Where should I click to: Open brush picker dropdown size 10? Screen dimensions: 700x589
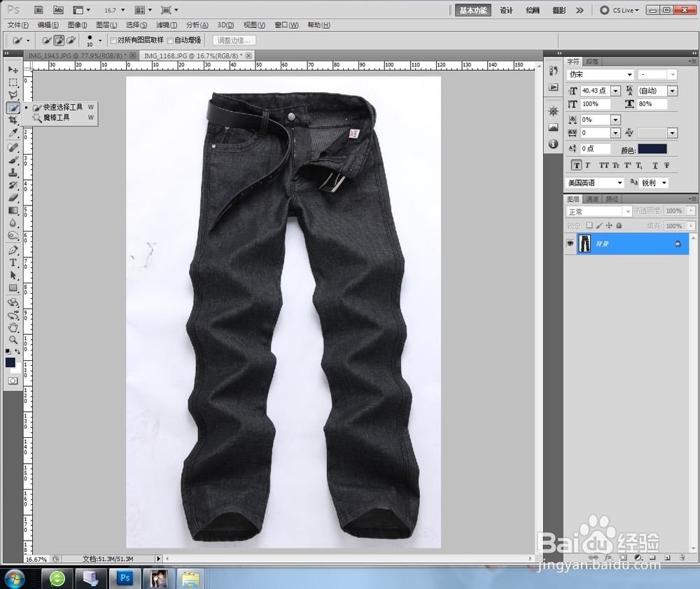coord(100,41)
